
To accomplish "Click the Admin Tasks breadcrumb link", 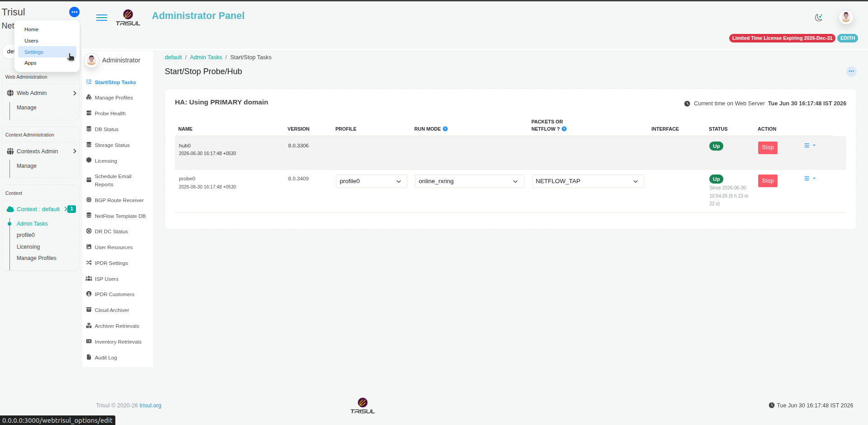I will point(206,57).
